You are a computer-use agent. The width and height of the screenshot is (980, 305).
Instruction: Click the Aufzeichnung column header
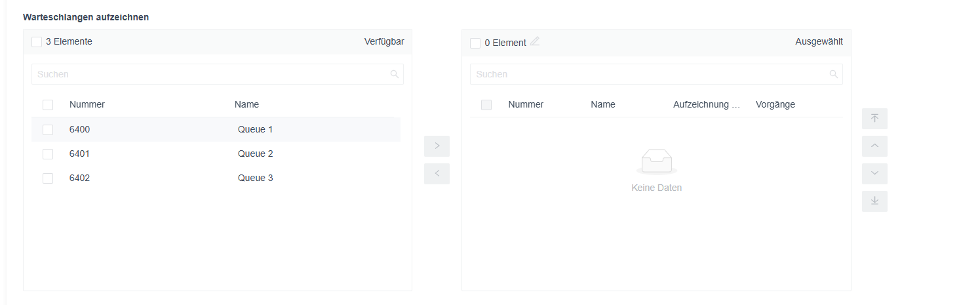pos(707,105)
